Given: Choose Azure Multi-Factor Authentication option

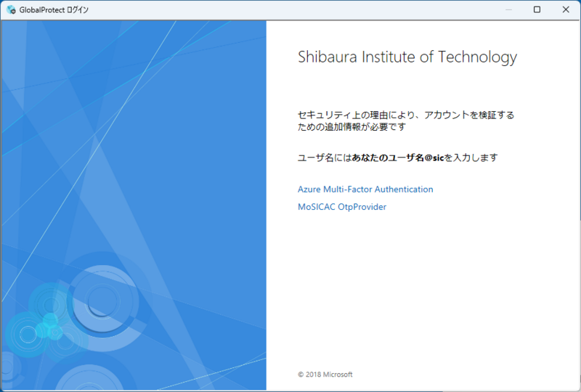Looking at the screenshot, I should [x=365, y=189].
